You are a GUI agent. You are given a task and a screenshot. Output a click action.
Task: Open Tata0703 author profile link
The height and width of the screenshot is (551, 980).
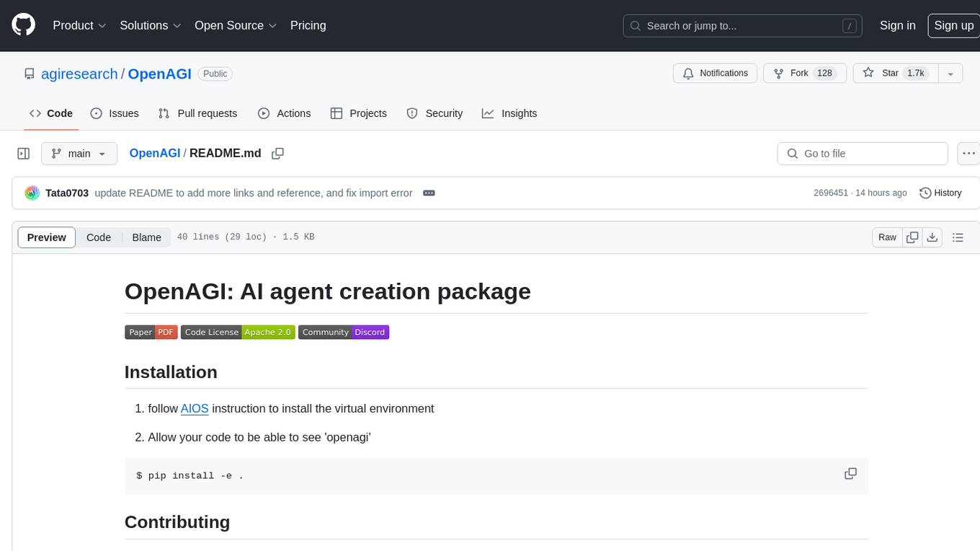pyautogui.click(x=67, y=193)
